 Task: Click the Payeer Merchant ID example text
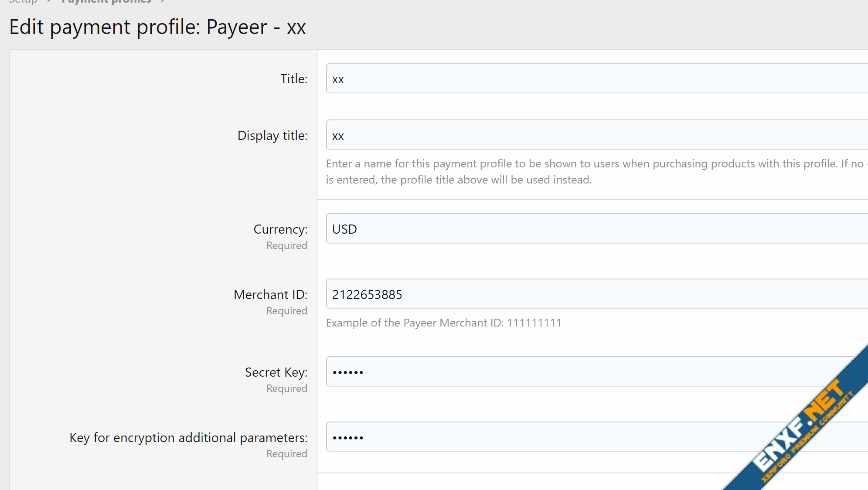pos(444,323)
